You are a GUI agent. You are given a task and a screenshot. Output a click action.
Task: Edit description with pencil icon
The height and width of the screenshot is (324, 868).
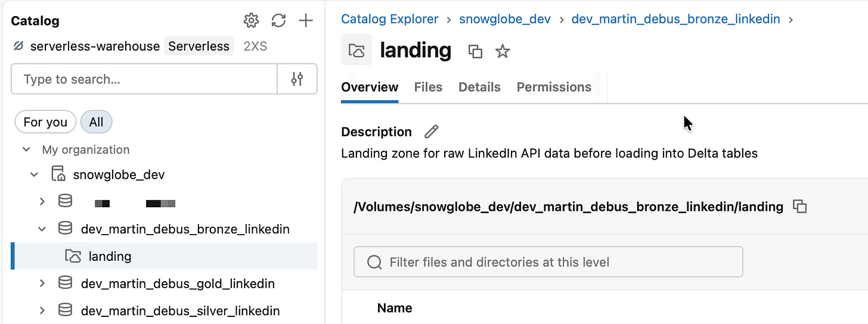[x=431, y=132]
